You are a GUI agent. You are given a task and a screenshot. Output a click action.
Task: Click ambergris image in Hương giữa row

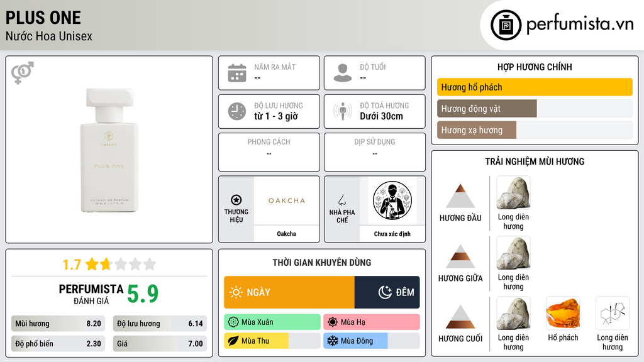513,253
